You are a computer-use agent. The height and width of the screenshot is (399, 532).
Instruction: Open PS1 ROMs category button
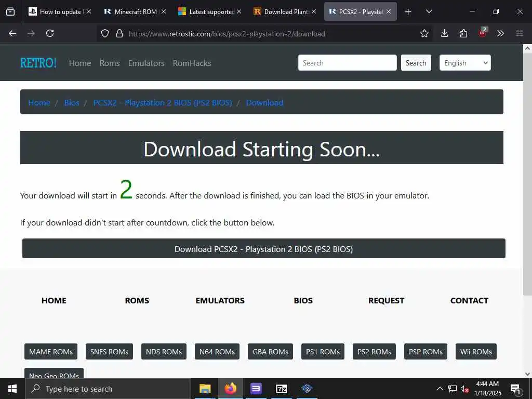323,352
